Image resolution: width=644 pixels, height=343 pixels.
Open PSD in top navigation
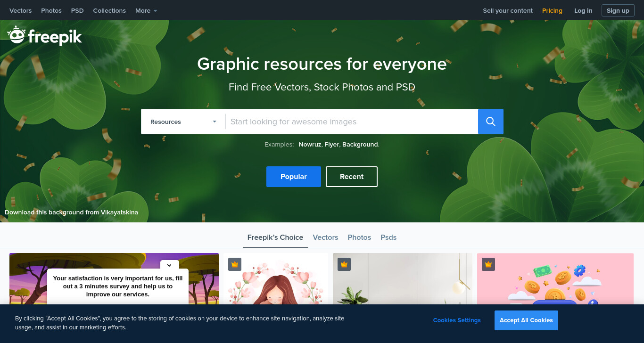77,10
